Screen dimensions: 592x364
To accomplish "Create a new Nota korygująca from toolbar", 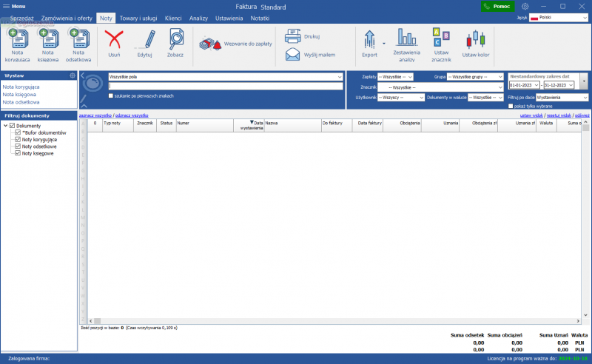I will tap(17, 45).
